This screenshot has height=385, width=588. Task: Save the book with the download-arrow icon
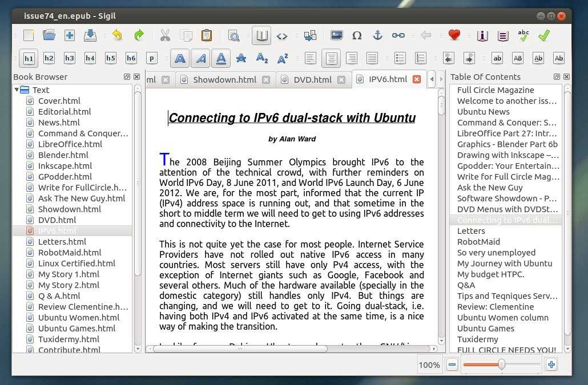(x=90, y=35)
